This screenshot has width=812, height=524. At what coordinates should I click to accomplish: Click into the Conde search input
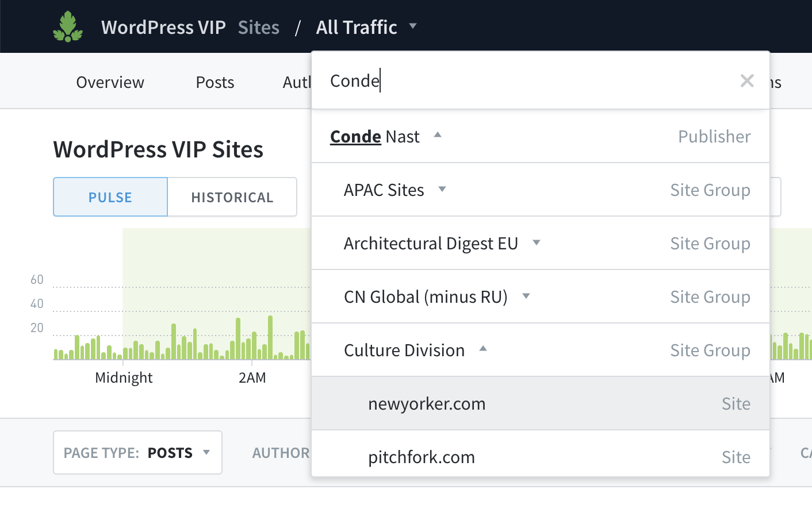point(529,81)
